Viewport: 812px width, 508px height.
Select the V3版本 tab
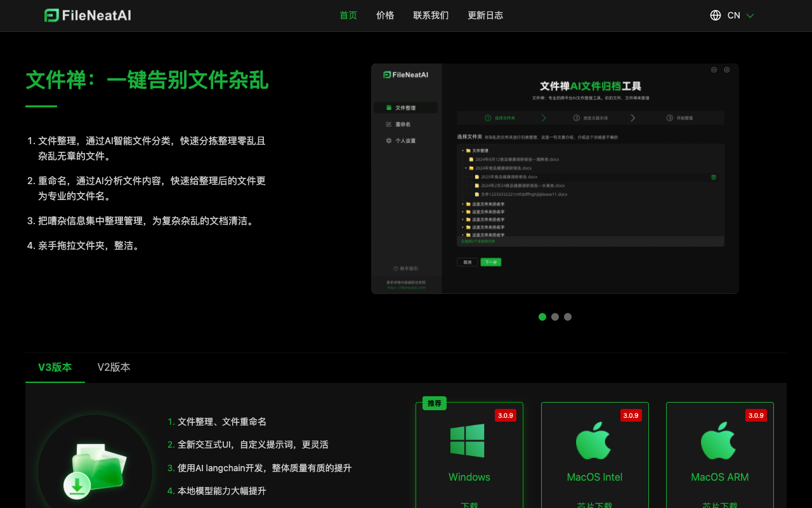pyautogui.click(x=55, y=367)
